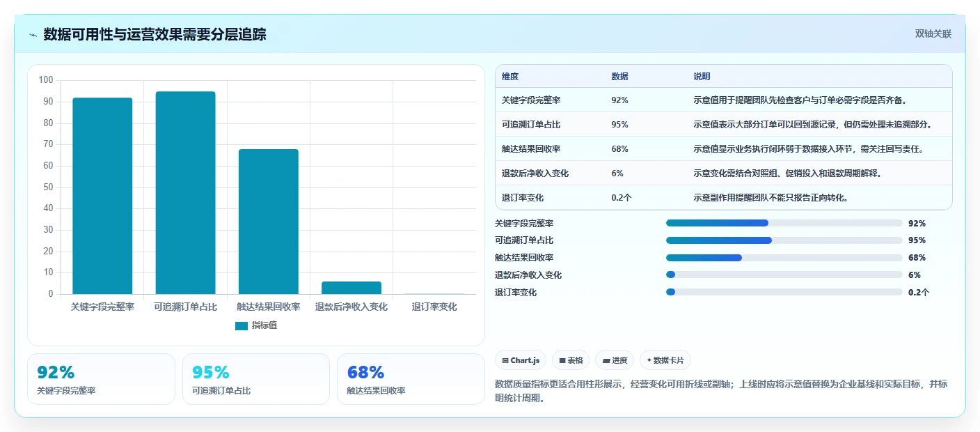Viewport: 980px width, 432px height.
Task: Click the description starting 示意值用于提醒团队
Action: point(800,100)
